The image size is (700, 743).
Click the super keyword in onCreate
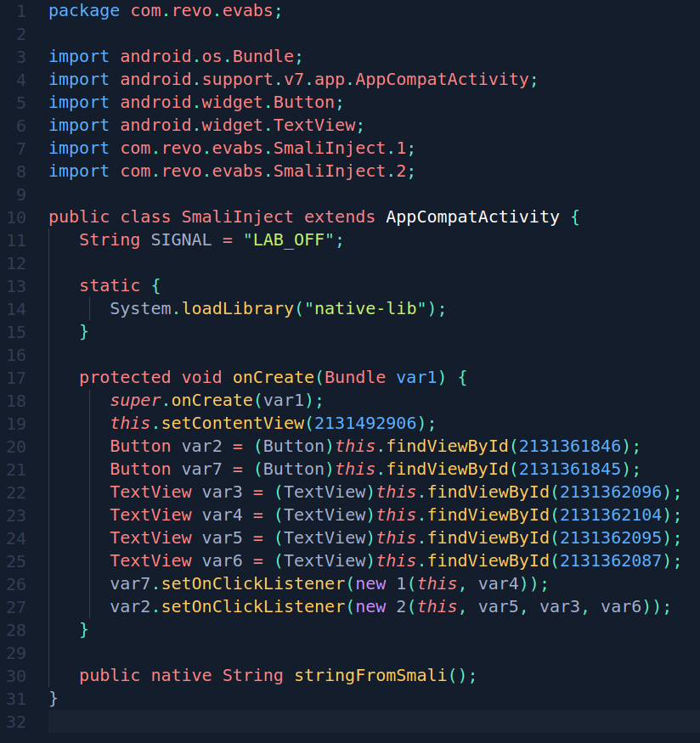coord(135,400)
